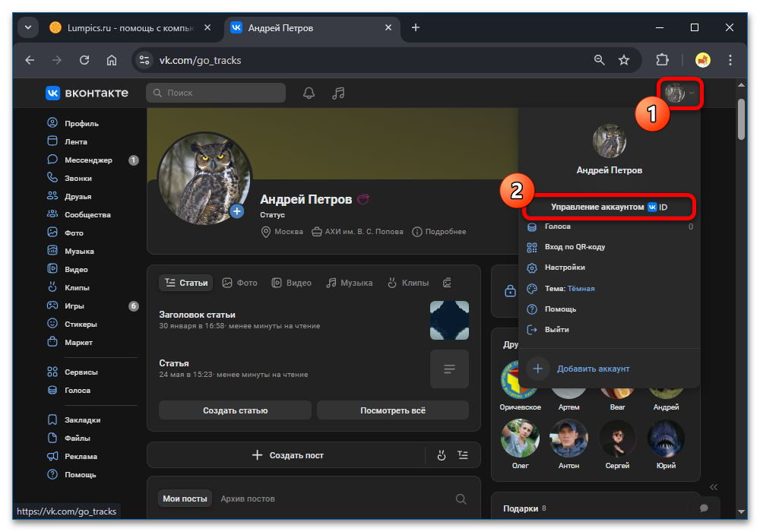Switch to the Клипы tab in profile
Screen dimensions: 760x532
(408, 283)
